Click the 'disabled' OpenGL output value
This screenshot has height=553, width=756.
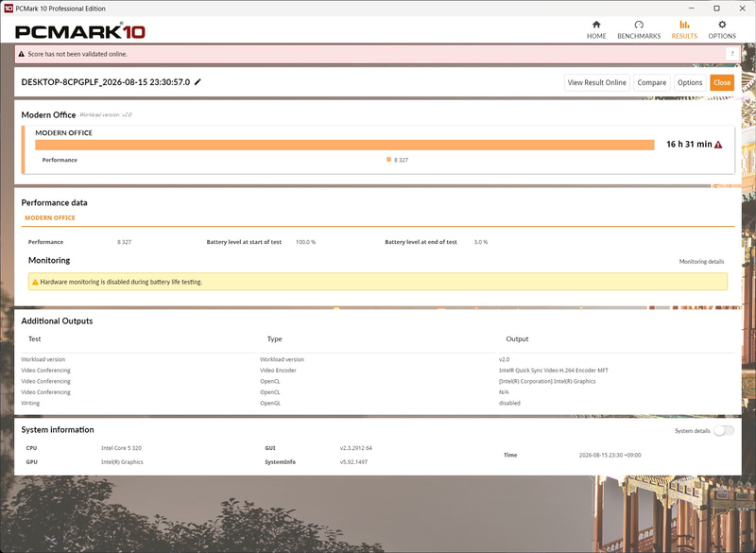pos(509,403)
